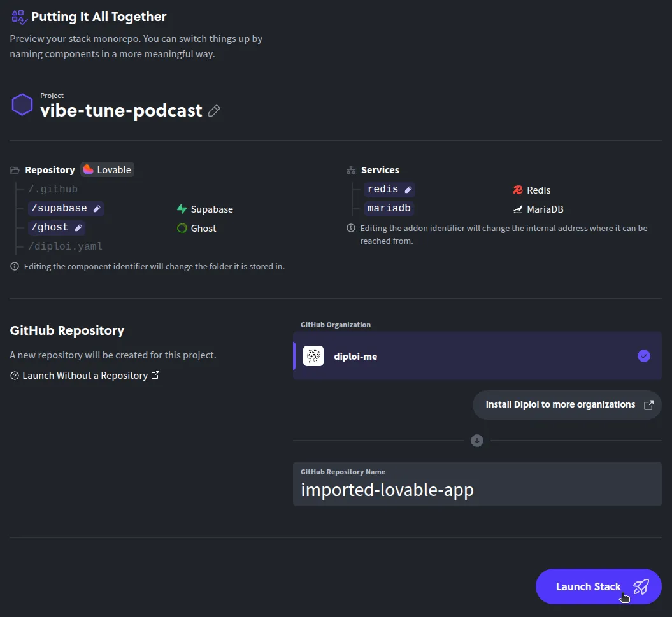This screenshot has height=617, width=672.
Task: Toggle the diploi-me organization checkmark
Action: coord(643,356)
